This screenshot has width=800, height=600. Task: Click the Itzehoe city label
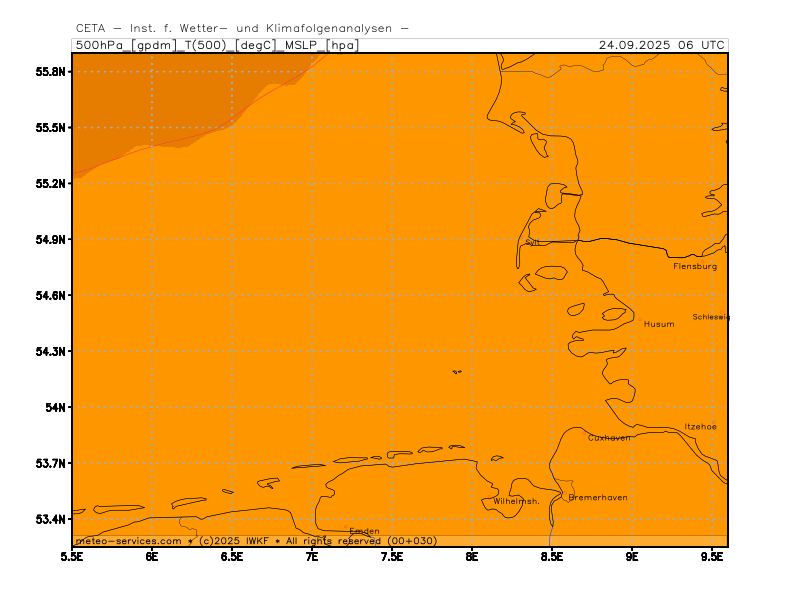(x=700, y=427)
